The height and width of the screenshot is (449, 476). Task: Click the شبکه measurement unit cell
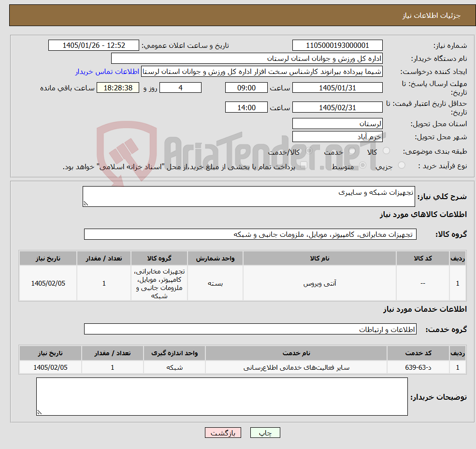tap(174, 367)
